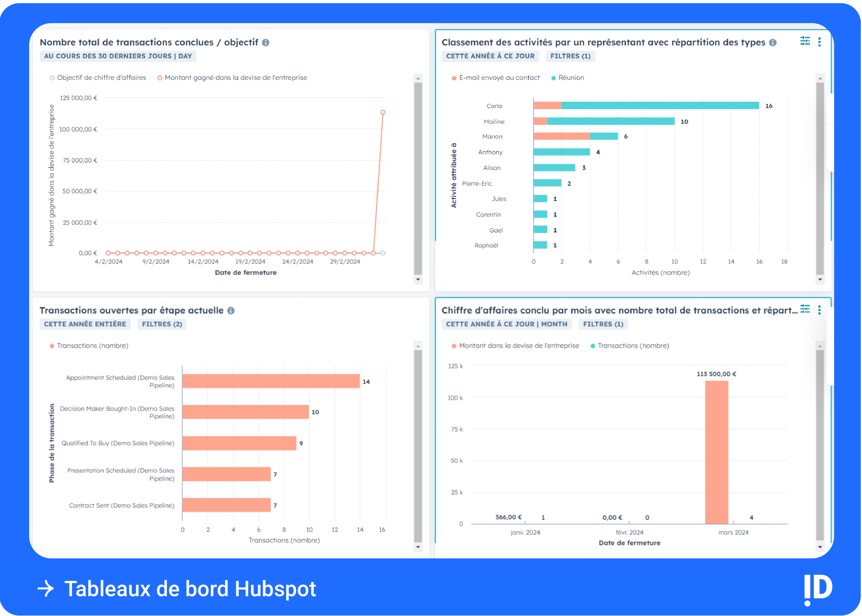Open three-dot menu on Classement report

[819, 42]
